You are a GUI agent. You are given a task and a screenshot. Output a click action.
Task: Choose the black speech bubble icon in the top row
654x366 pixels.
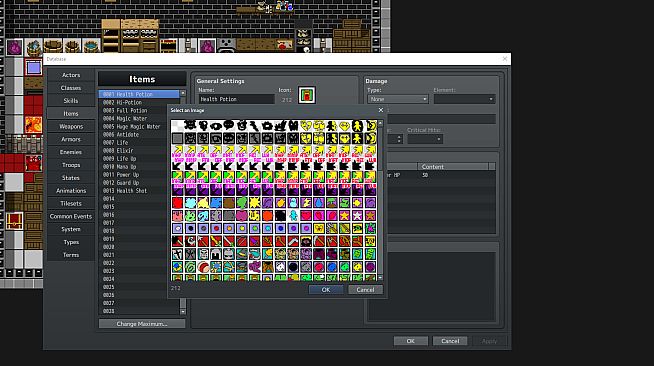pyautogui.click(x=229, y=125)
